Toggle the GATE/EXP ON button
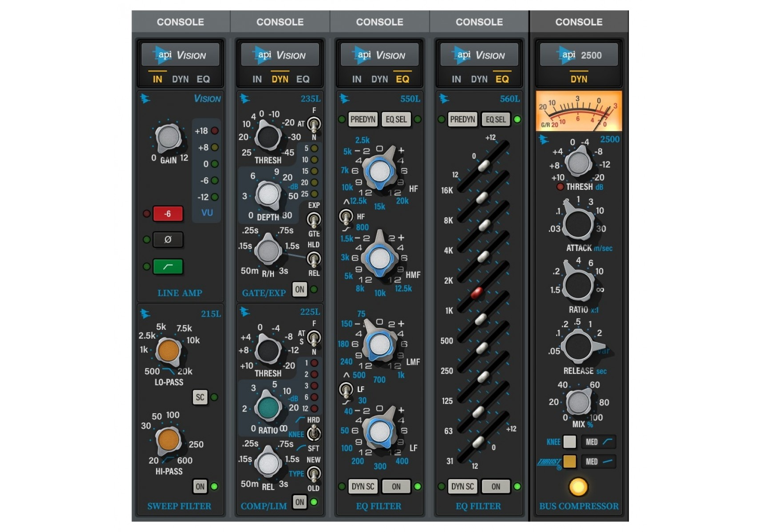Image resolution: width=761 pixels, height=532 pixels. (300, 289)
